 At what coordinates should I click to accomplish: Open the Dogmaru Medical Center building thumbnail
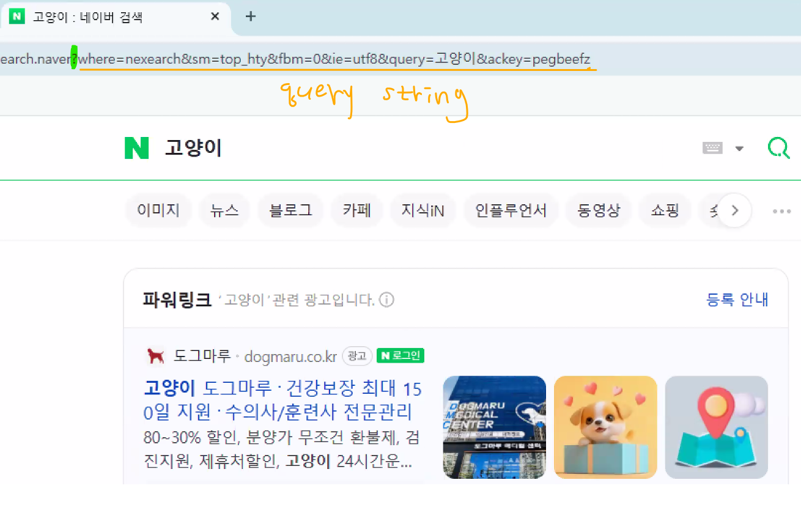(x=494, y=427)
